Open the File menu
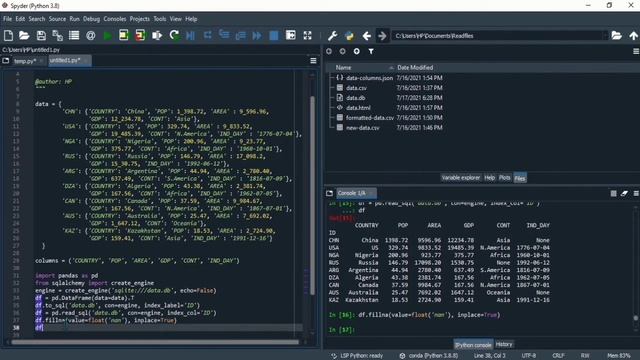 7,19
